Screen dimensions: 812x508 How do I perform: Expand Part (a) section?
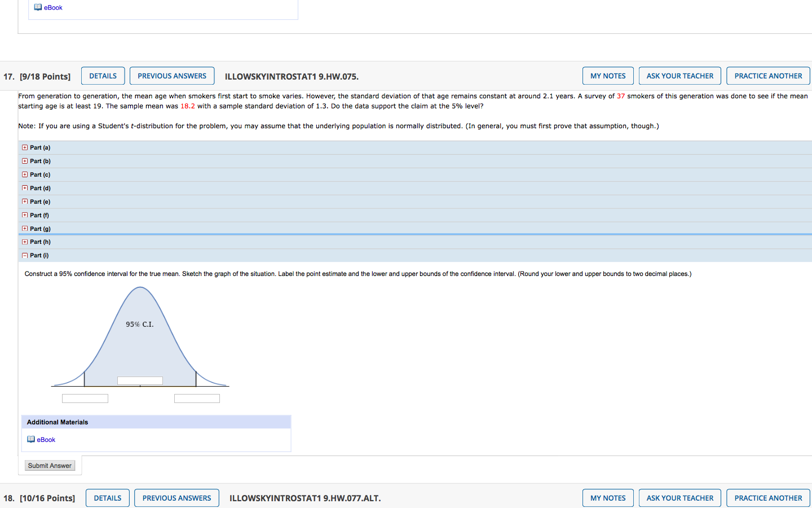tap(25, 147)
